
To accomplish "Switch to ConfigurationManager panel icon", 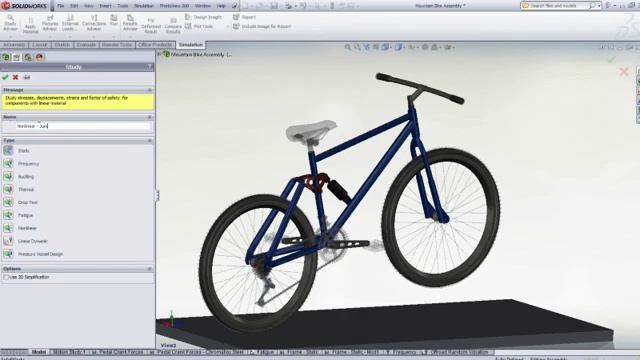I will pyautogui.click(x=28, y=57).
